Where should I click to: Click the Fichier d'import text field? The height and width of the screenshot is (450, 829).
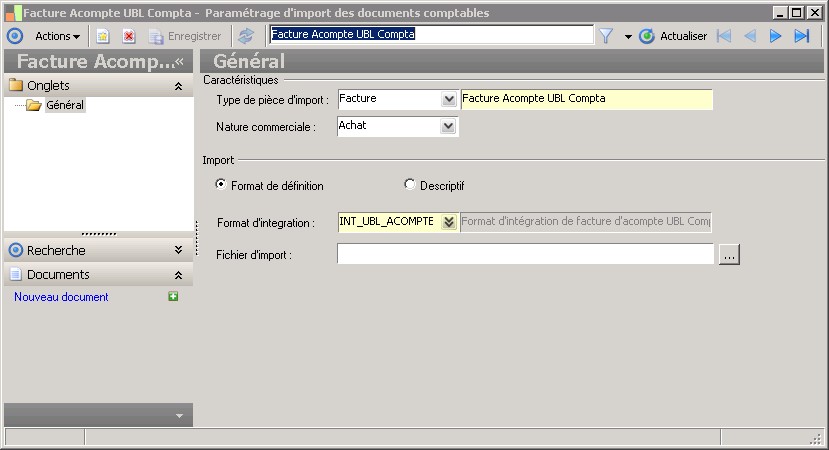pyautogui.click(x=526, y=254)
